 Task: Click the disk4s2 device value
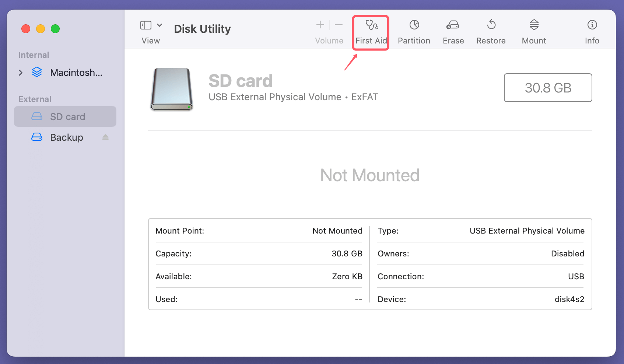pos(569,299)
